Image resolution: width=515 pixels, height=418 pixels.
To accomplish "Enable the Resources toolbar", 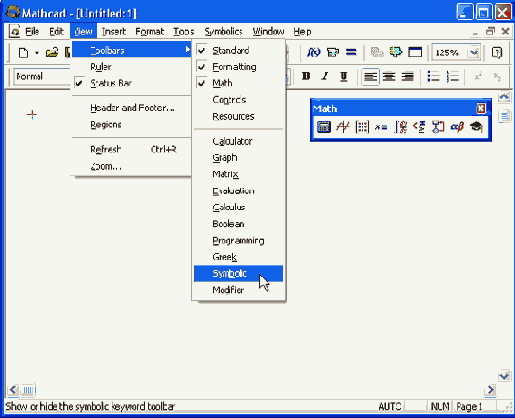I will pos(238,116).
